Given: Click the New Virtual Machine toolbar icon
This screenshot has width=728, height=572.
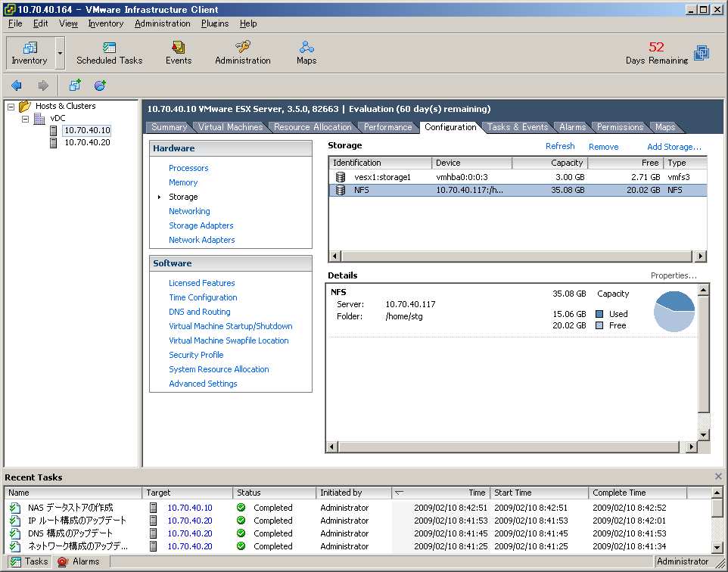Looking at the screenshot, I should pyautogui.click(x=75, y=85).
